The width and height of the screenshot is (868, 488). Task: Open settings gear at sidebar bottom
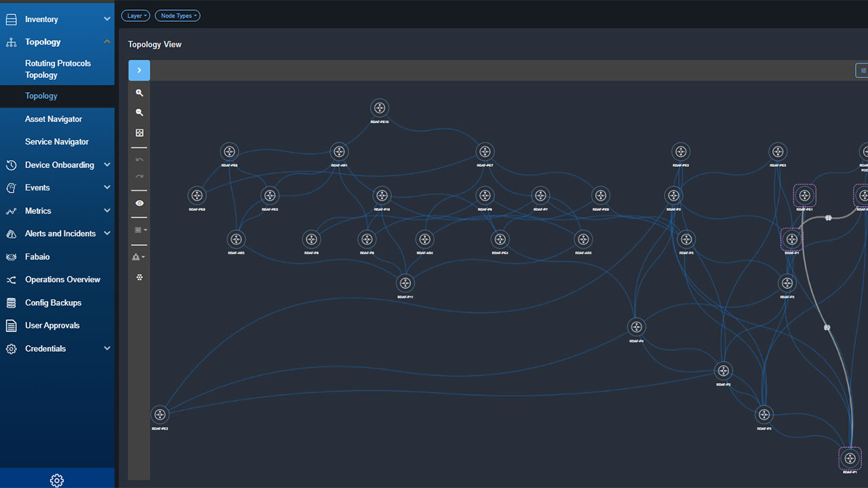click(x=57, y=480)
